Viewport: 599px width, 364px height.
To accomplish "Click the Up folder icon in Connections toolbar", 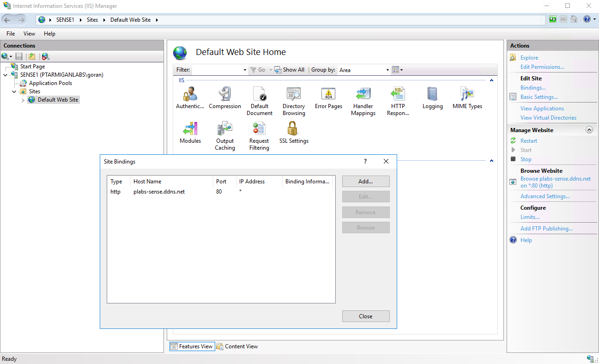I will (31, 56).
